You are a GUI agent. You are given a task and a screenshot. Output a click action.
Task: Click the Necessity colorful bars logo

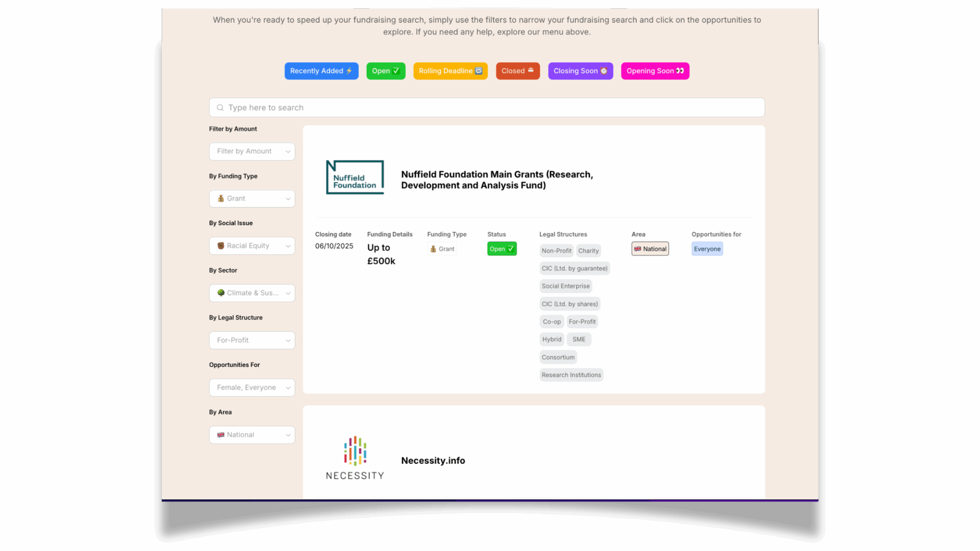pos(355,451)
